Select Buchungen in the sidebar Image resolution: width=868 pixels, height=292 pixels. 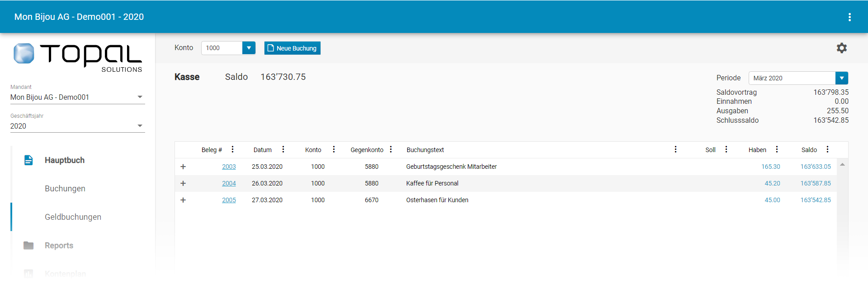point(65,189)
